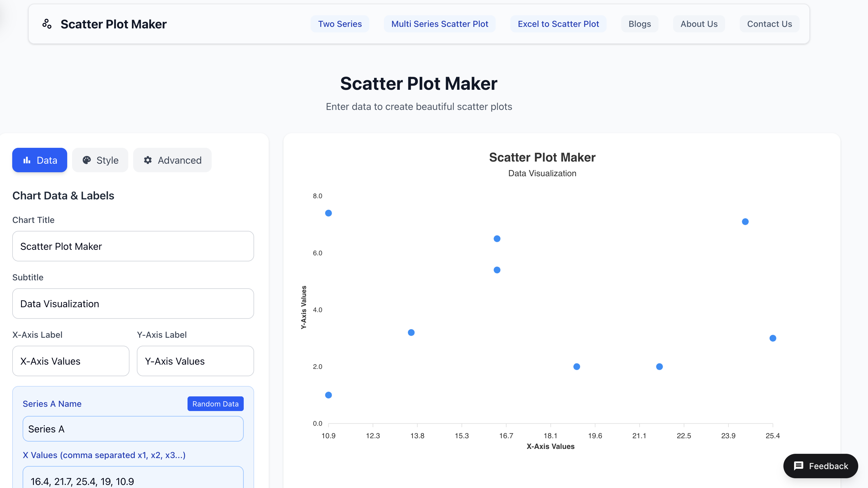Click the Series A name field
868x488 pixels.
point(133,429)
